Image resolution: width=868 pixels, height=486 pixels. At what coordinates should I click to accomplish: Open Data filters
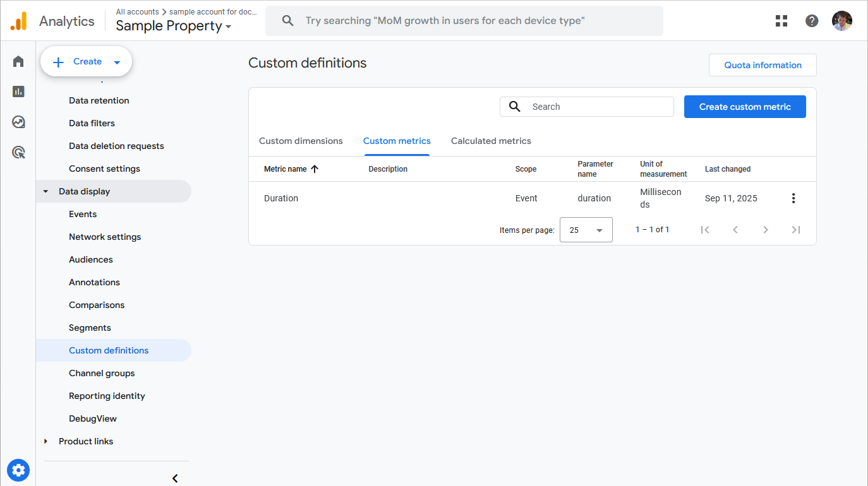point(92,123)
